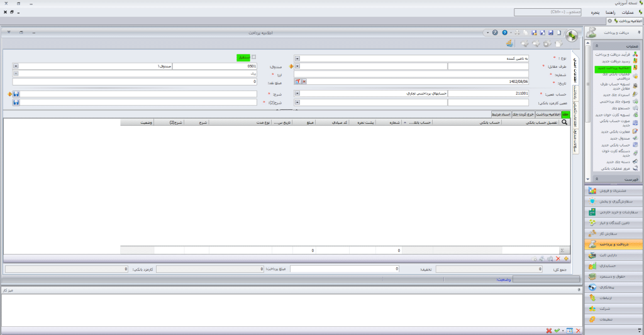Switch to the 'چک' tab
The height and width of the screenshot is (335, 644).
coord(565,114)
